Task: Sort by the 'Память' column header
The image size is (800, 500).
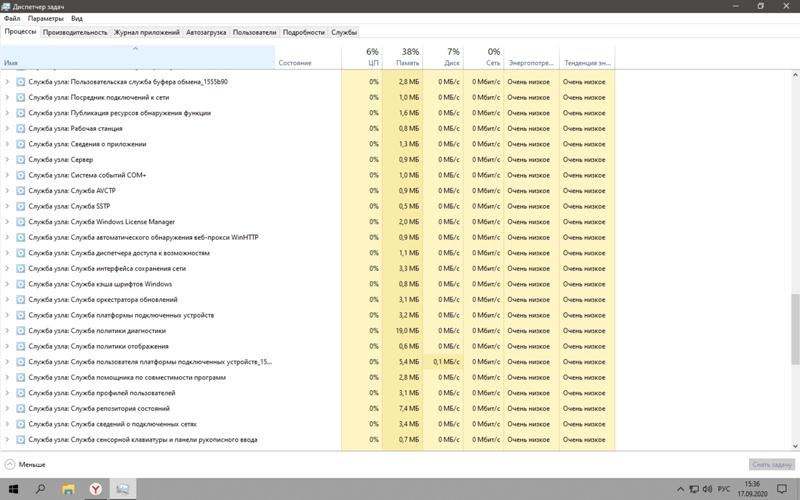Action: 403,57
